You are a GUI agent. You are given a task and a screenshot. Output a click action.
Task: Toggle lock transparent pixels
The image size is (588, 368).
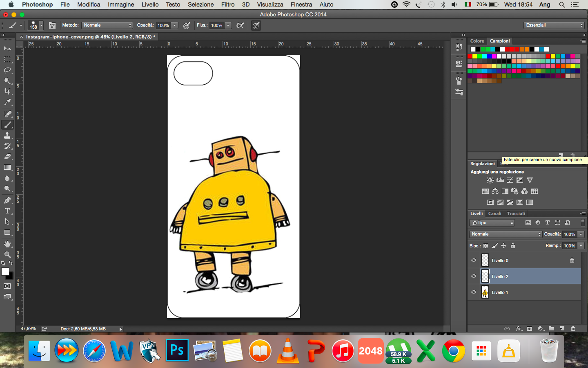click(486, 246)
